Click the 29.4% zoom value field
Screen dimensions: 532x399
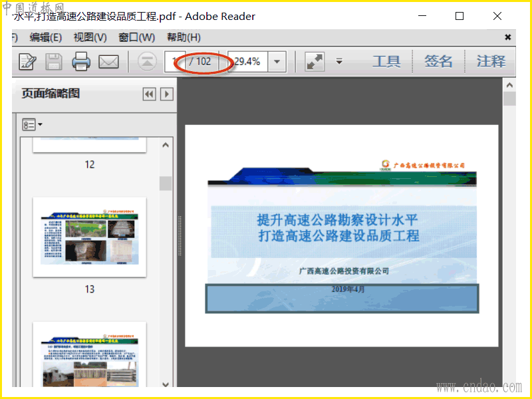[x=247, y=62]
